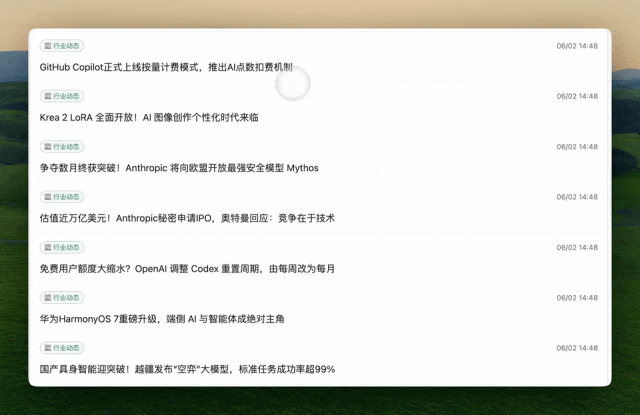Click 行业动态 tag above GitHub Copilot item
Viewport: 640px width, 415px height.
tap(62, 46)
